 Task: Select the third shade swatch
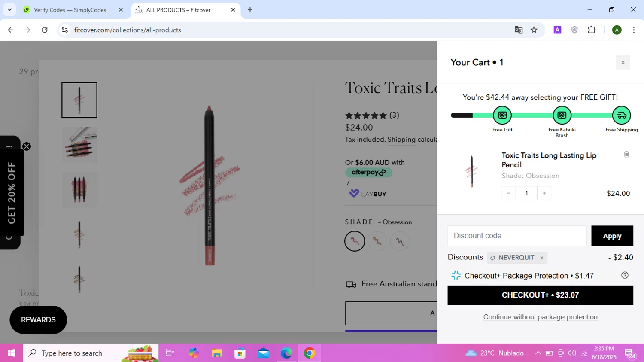coord(400,241)
